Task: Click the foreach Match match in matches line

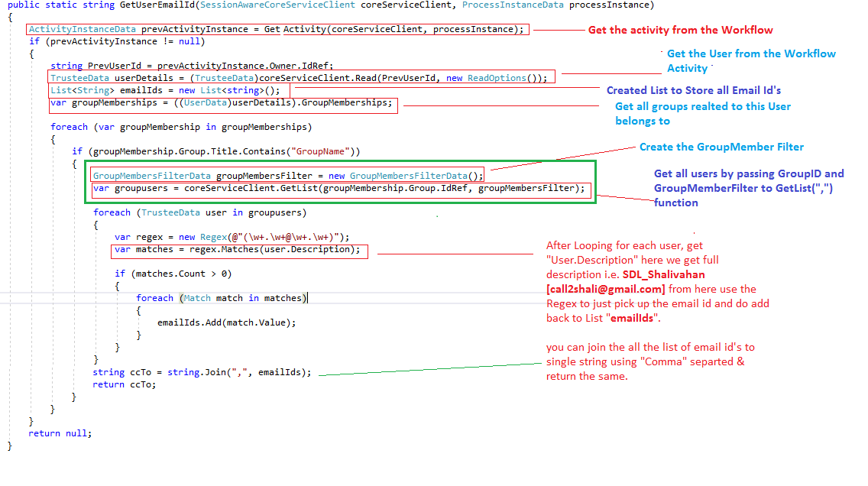Action: 222,298
